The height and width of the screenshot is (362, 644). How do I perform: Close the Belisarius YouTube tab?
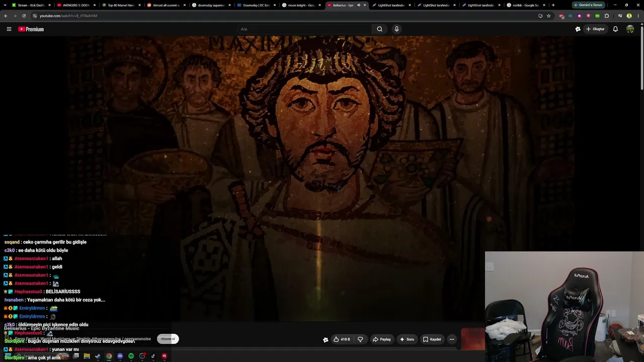pos(365,5)
